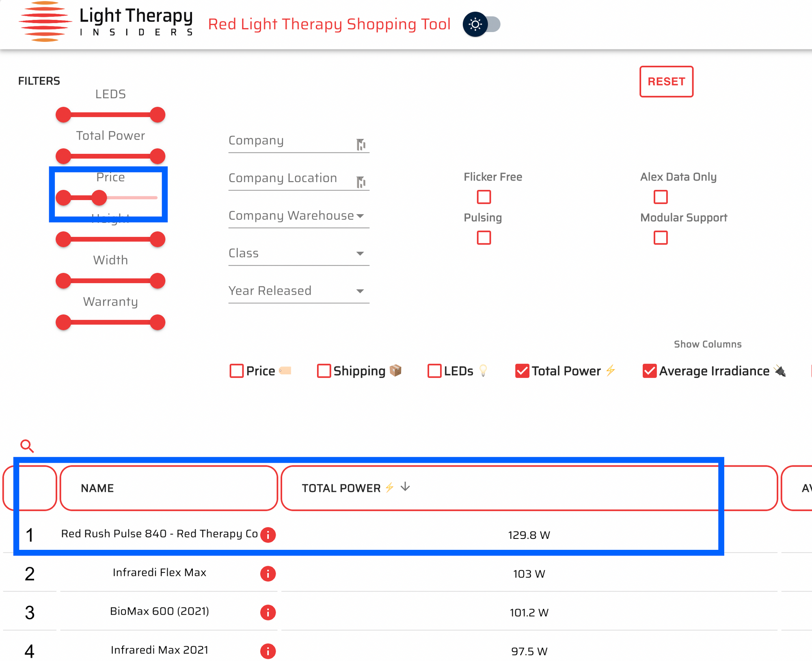Open info icon for BioMax 600 (2021)

click(268, 612)
